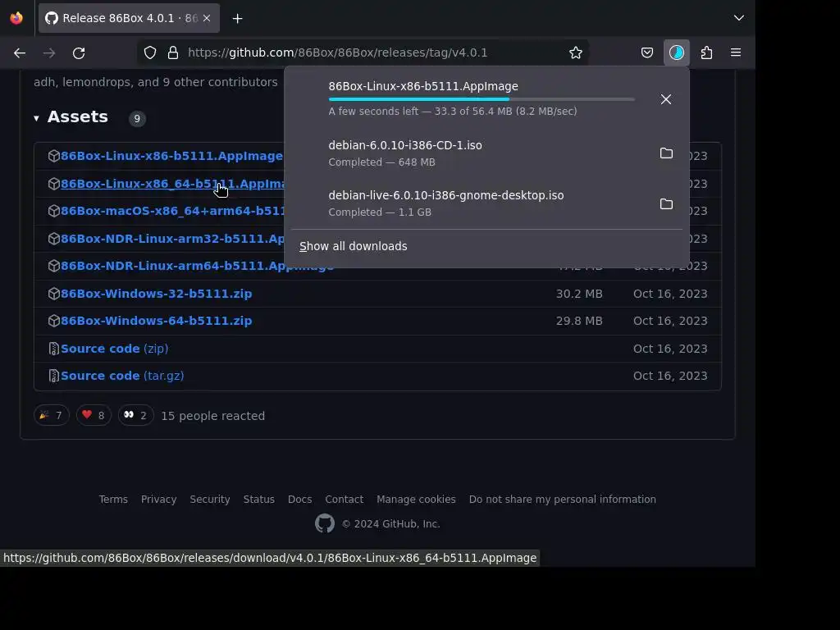
Task: Download 86Box-NDR-Linux-arm32-b5111 AppImage
Action: tap(172, 239)
